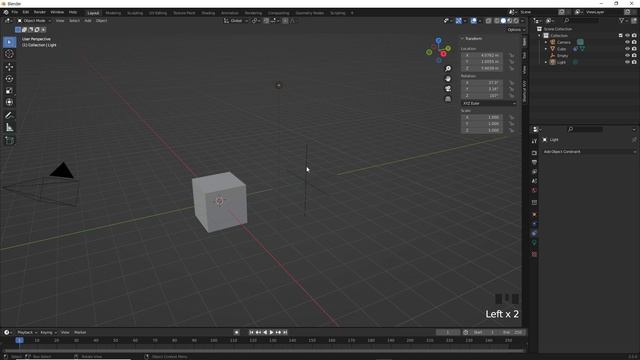Open the viewport Options dropdown

pos(516,30)
